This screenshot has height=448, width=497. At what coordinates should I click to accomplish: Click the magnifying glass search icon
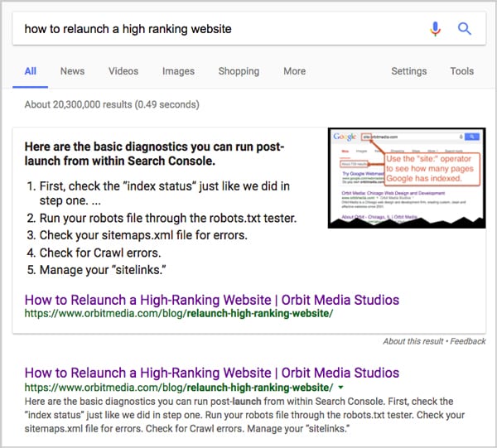pyautogui.click(x=465, y=29)
